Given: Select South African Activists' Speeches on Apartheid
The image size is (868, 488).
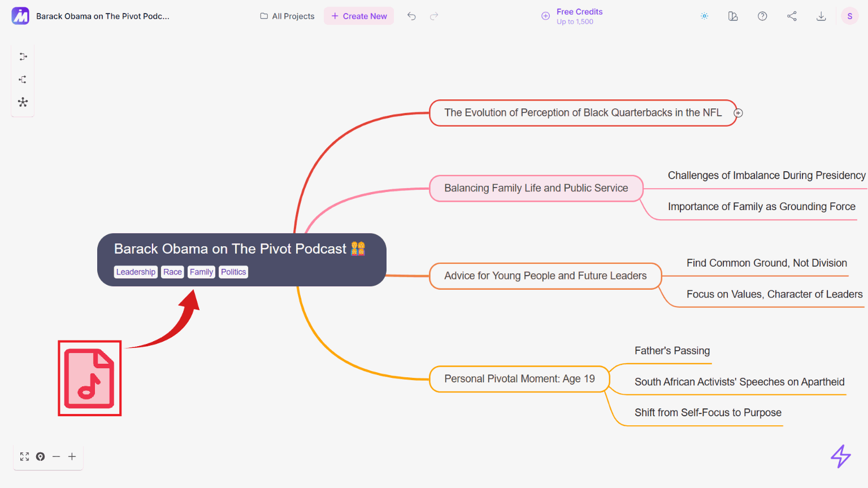Looking at the screenshot, I should pos(740,382).
